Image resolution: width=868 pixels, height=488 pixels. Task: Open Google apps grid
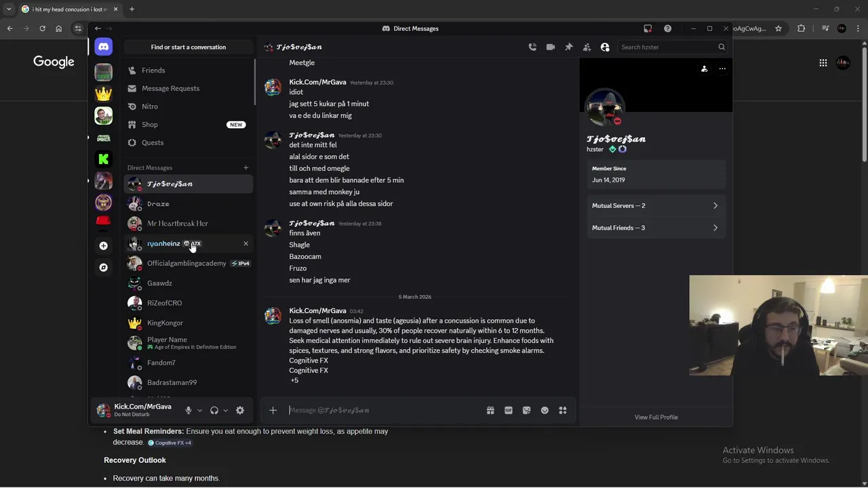[823, 62]
